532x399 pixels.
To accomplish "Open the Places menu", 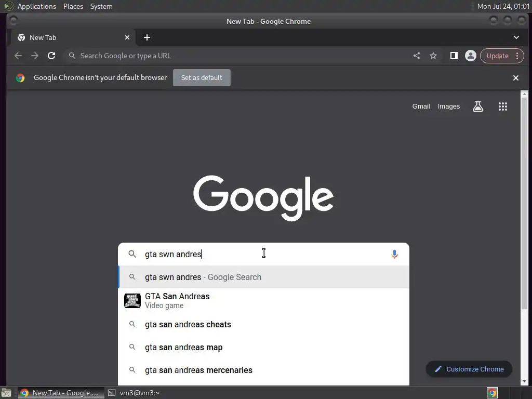I will pyautogui.click(x=73, y=6).
